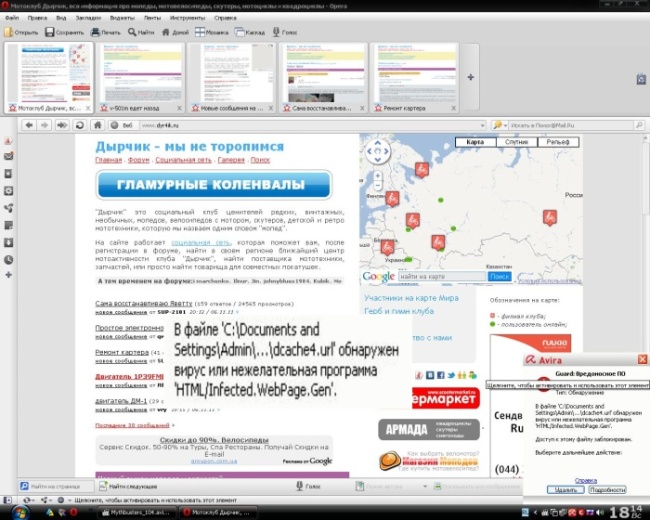
Task: Click the Мозаика window tiling button
Action: [212, 32]
